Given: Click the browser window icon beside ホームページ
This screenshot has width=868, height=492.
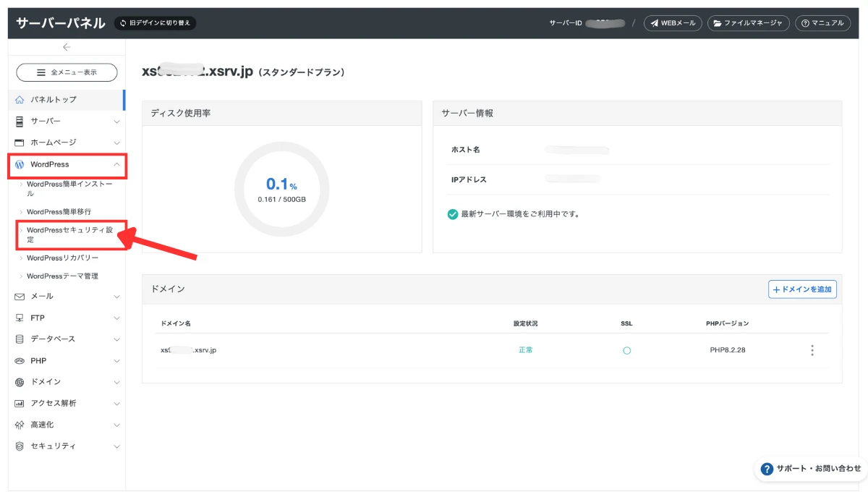Looking at the screenshot, I should click(20, 143).
